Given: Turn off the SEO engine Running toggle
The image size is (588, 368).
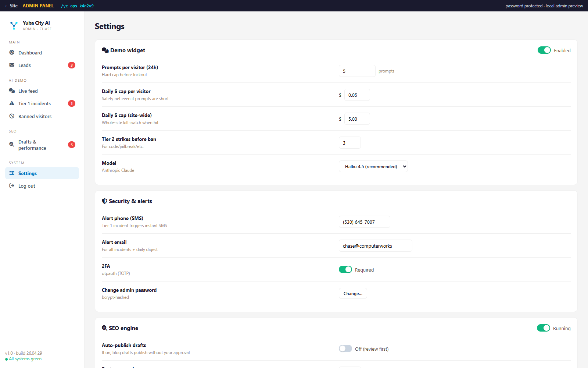Looking at the screenshot, I should [544, 328].
